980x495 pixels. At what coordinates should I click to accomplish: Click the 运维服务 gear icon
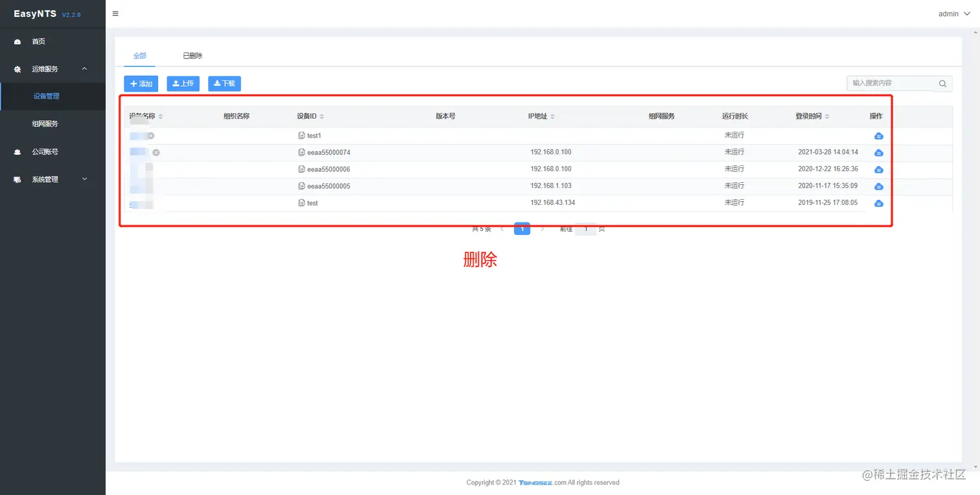(x=17, y=69)
